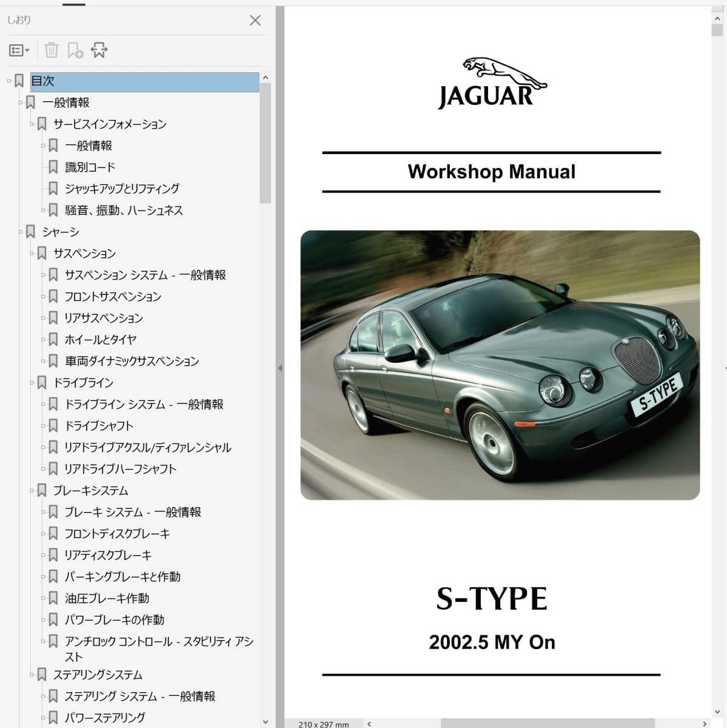727x728 pixels.
Task: Click the add new bookmark icon
Action: 75,50
